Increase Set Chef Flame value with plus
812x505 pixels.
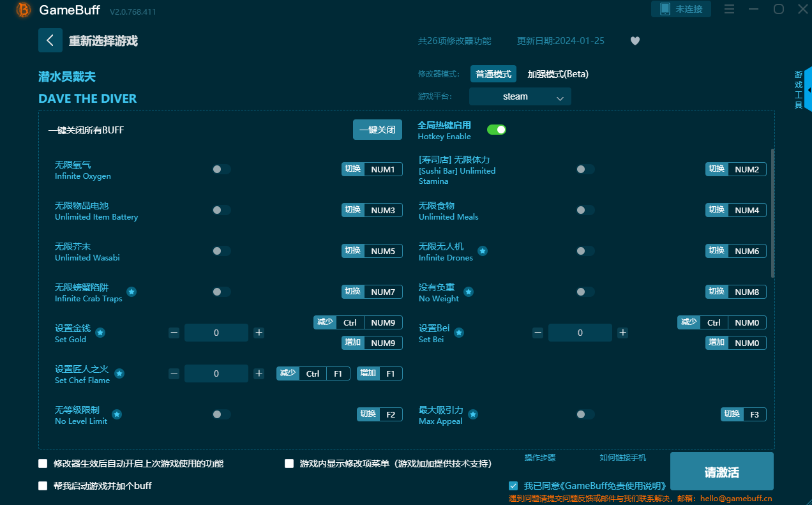tap(259, 373)
